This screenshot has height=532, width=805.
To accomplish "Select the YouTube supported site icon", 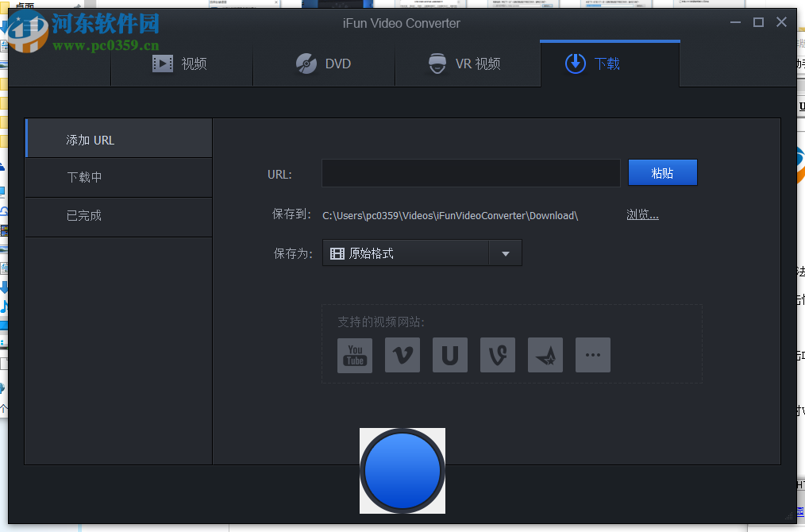I will click(354, 355).
